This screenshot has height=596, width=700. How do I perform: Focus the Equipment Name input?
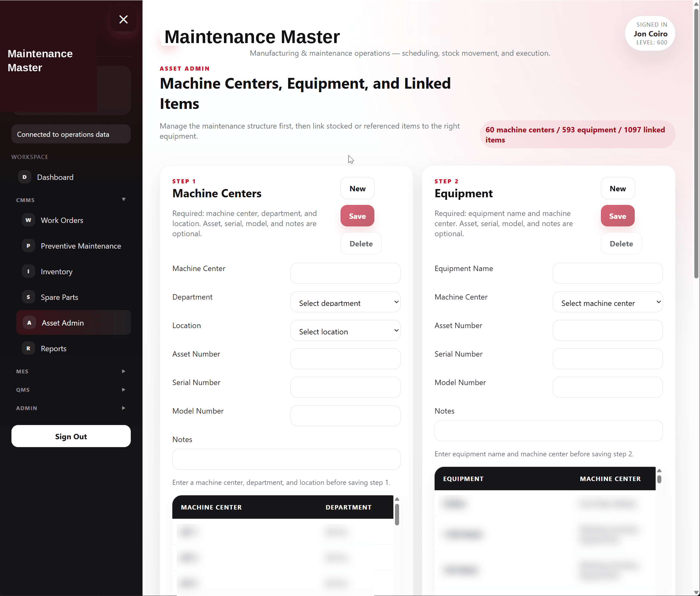[x=608, y=273]
